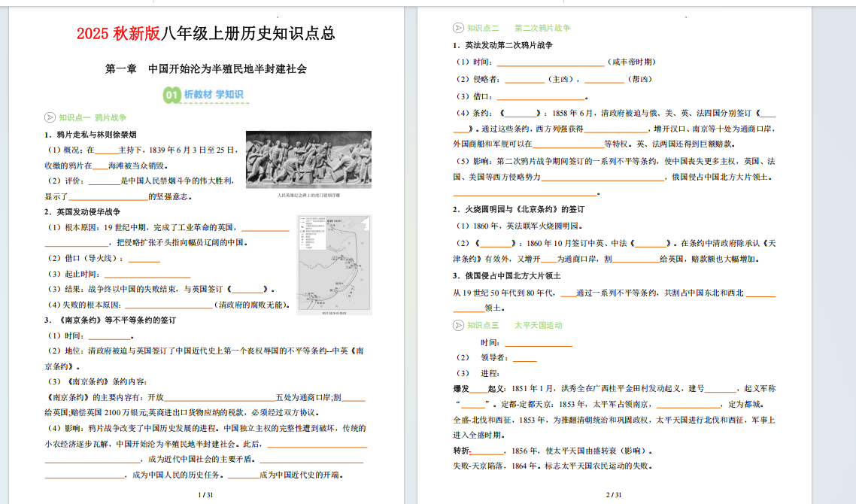Image resolution: width=856 pixels, height=504 pixels.
Task: Click the title 八年级上册历史知识点总
Action: click(x=247, y=33)
